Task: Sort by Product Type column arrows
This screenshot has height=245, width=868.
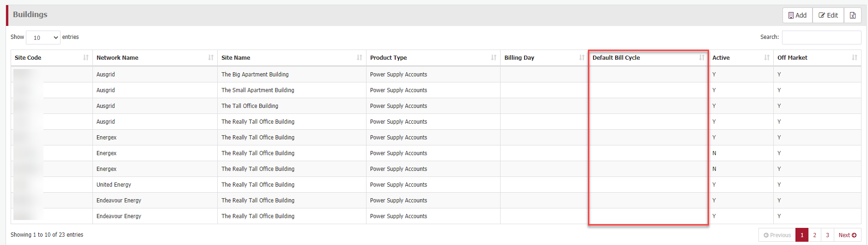Action: pos(494,57)
